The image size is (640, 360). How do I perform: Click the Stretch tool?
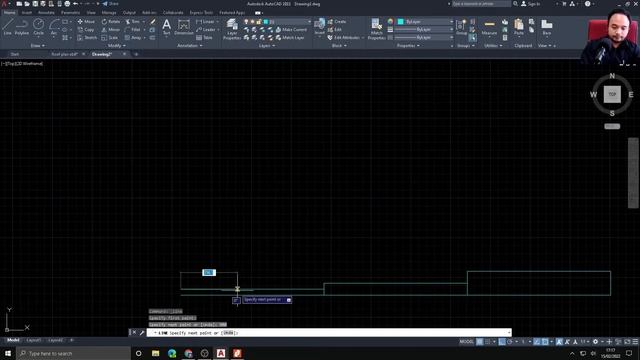[x=87, y=38]
